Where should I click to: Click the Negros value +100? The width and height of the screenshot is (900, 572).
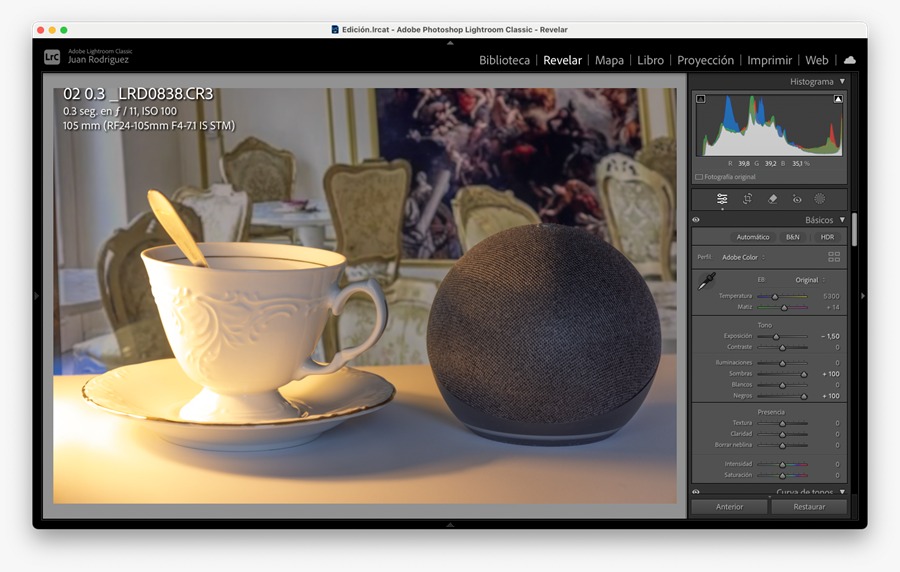coord(831,396)
